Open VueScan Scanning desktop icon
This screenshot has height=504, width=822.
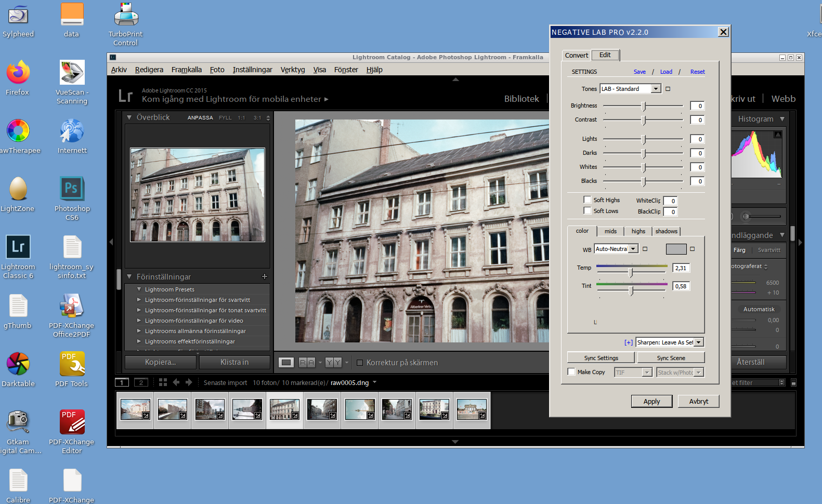tap(72, 82)
